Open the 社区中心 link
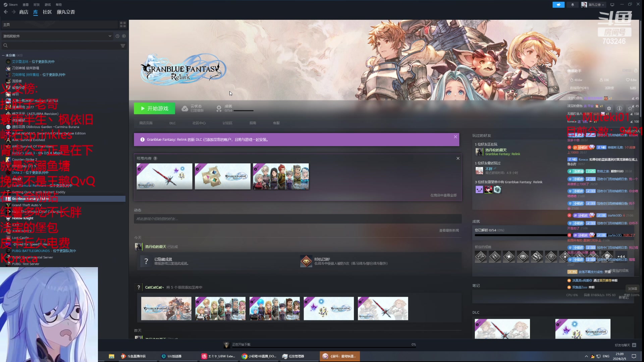The height and width of the screenshot is (362, 644). tap(199, 123)
